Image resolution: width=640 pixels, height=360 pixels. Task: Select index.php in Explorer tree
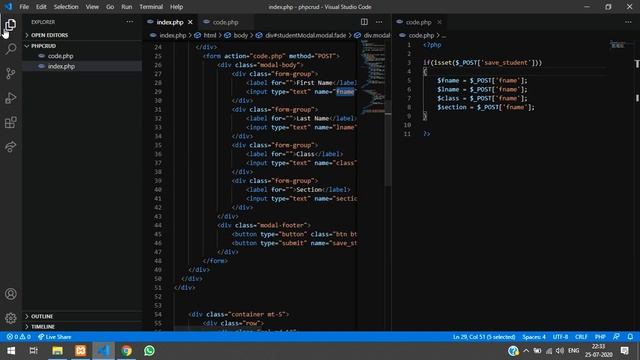pyautogui.click(x=82, y=66)
